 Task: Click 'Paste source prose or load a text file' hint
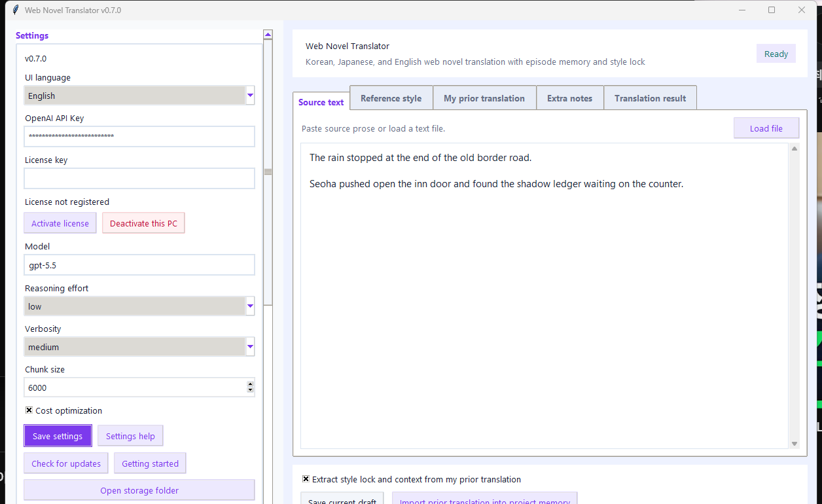tap(373, 128)
